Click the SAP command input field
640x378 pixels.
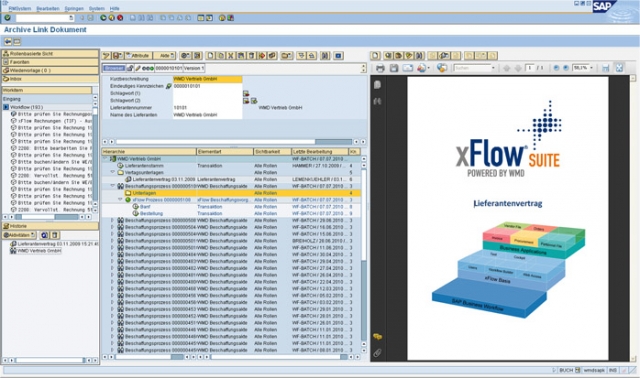click(x=44, y=18)
